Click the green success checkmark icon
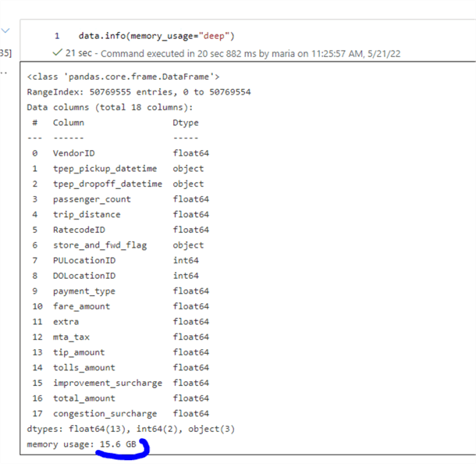This screenshot has height=464, width=476. (x=58, y=53)
